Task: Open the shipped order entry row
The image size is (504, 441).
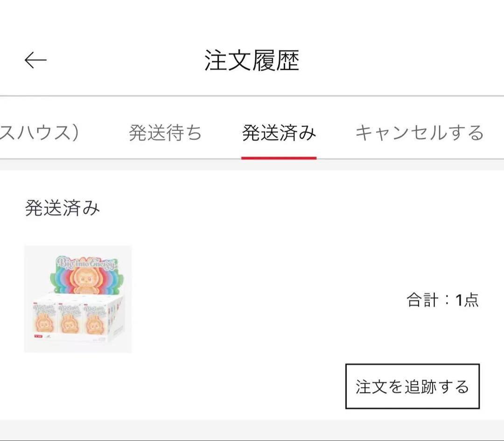Action: [x=252, y=298]
